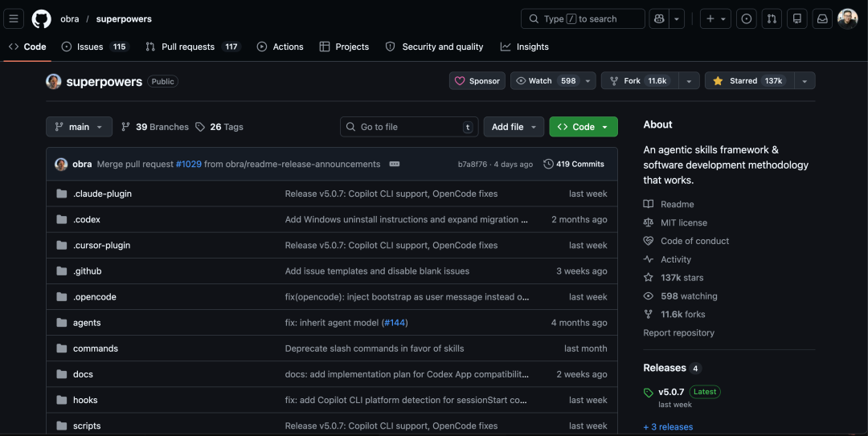Open the .github folder

pyautogui.click(x=88, y=271)
